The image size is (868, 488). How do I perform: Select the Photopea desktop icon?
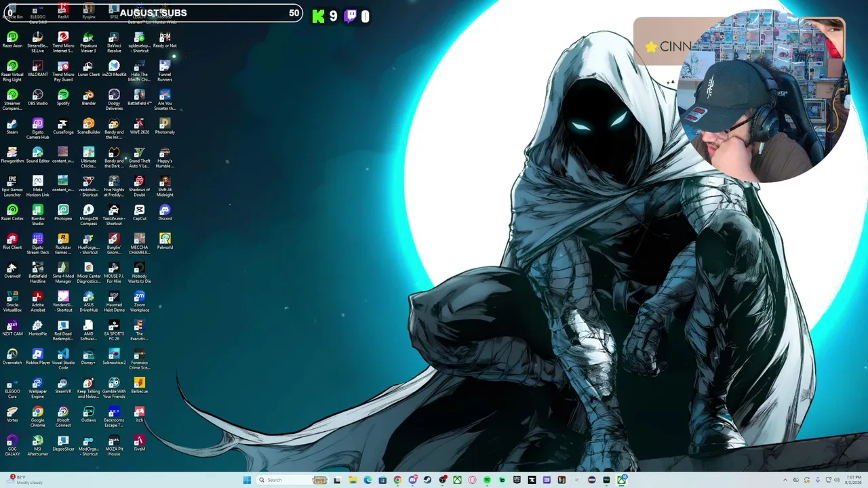63,213
